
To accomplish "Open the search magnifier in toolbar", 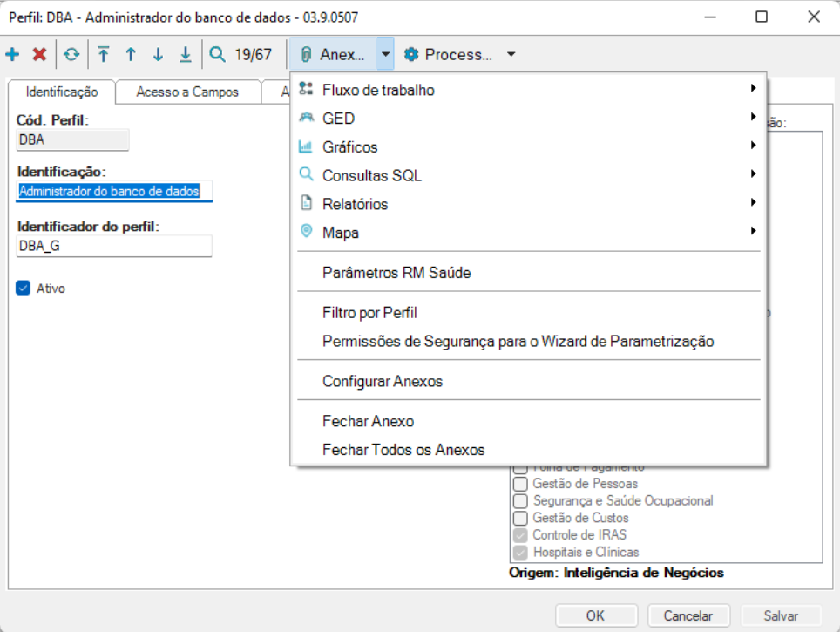I will click(217, 54).
